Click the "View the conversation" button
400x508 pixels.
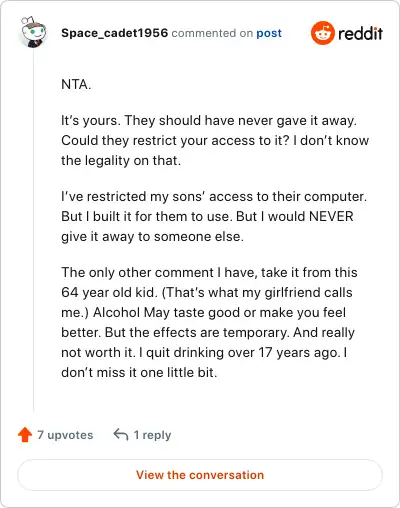pos(200,475)
